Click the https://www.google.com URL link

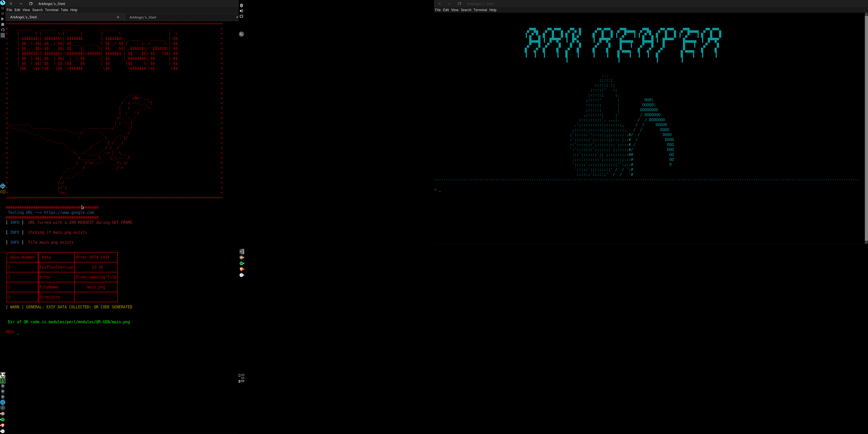(x=69, y=213)
